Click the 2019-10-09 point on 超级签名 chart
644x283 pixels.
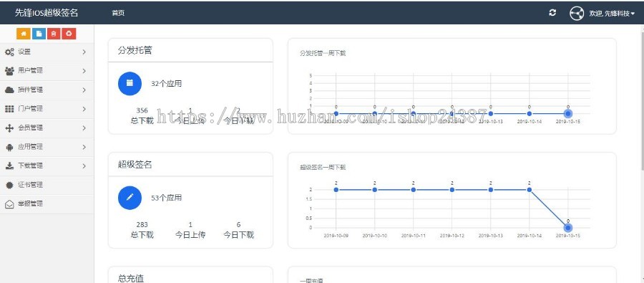point(336,190)
